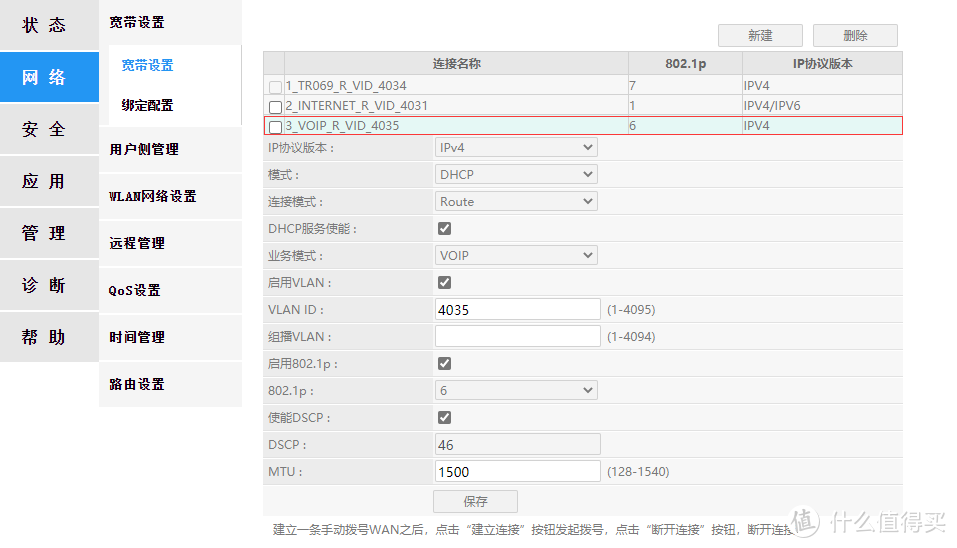Switch to the 安全 (Security) tab
Image resolution: width=957 pixels, height=548 pixels.
pos(49,129)
